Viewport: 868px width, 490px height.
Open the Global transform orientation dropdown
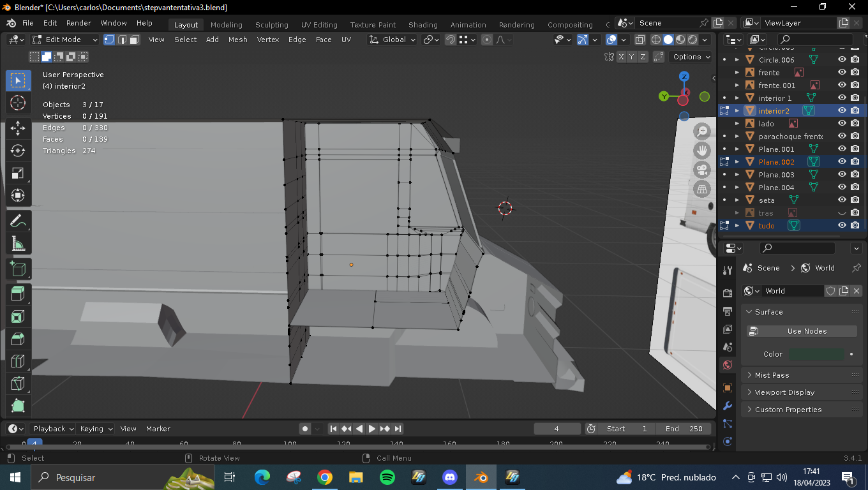point(393,40)
